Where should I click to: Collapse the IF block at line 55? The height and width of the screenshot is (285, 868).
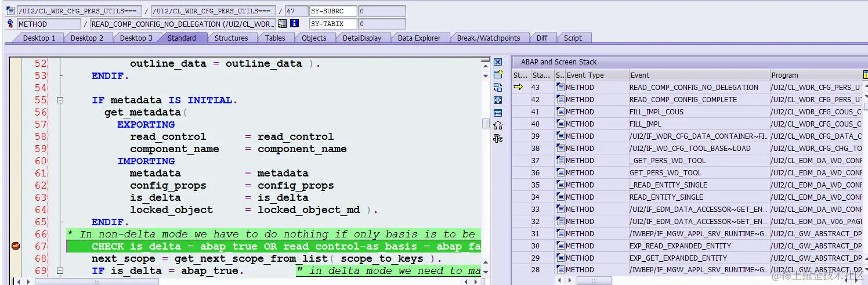click(x=59, y=100)
